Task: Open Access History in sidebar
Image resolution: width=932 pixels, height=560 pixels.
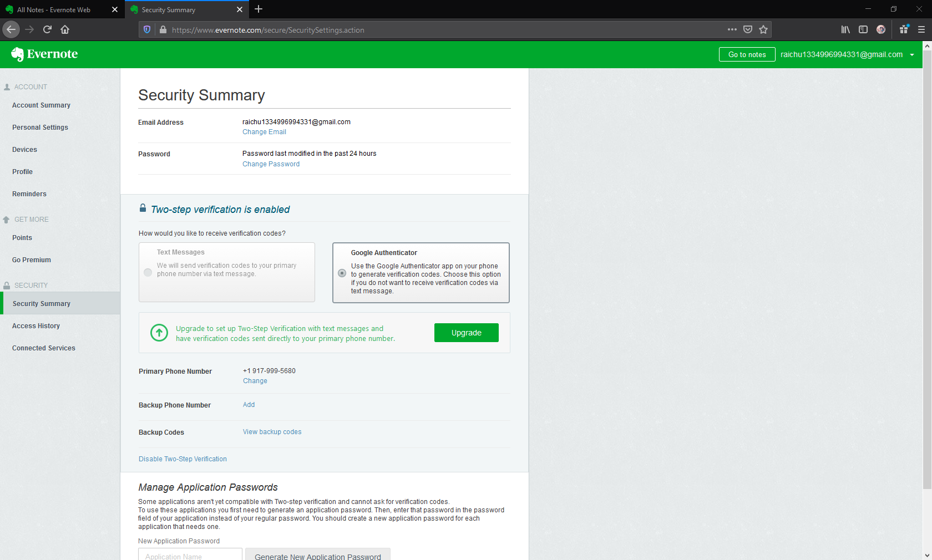Action: [36, 326]
